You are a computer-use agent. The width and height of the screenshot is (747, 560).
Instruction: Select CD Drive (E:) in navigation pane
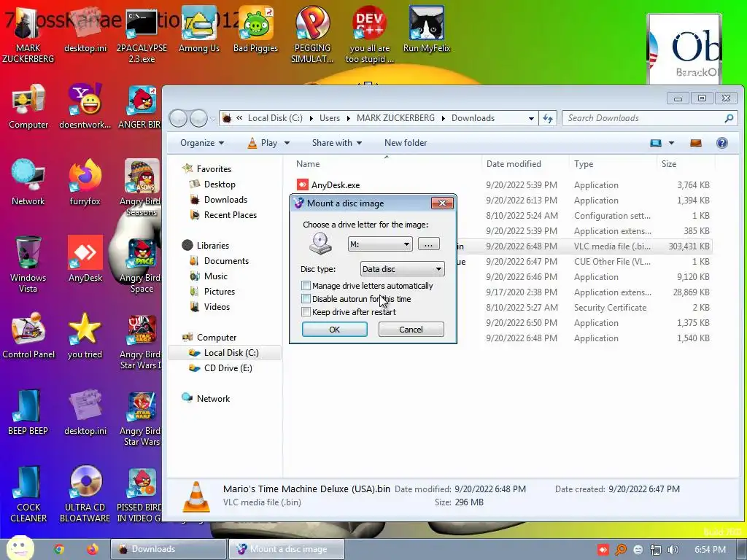click(228, 368)
